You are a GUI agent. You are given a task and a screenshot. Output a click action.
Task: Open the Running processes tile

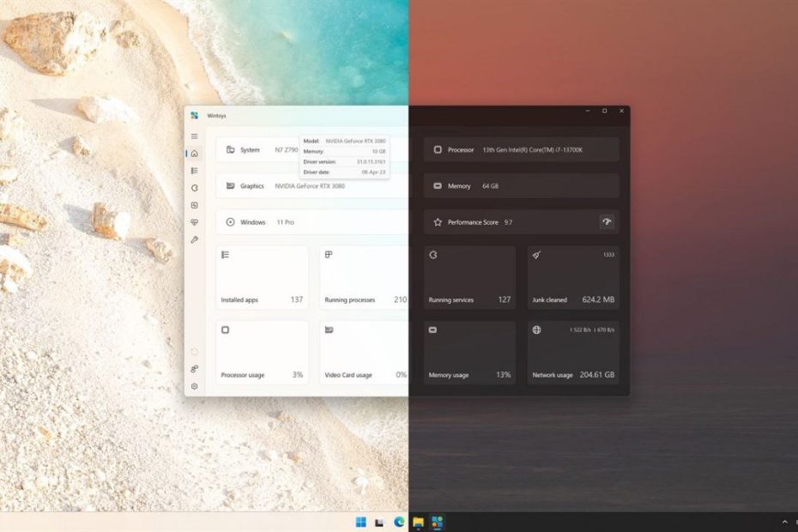pos(365,277)
